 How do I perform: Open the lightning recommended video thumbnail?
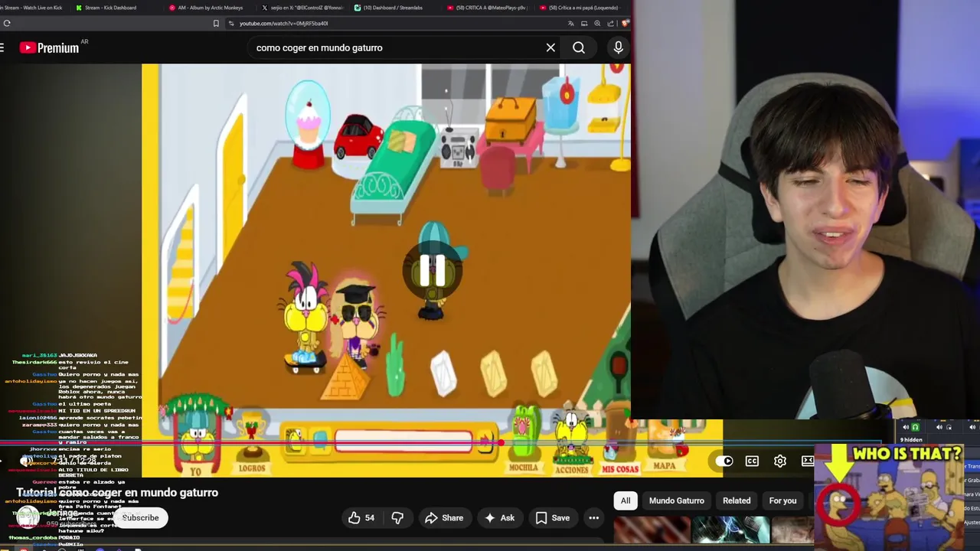point(730,530)
